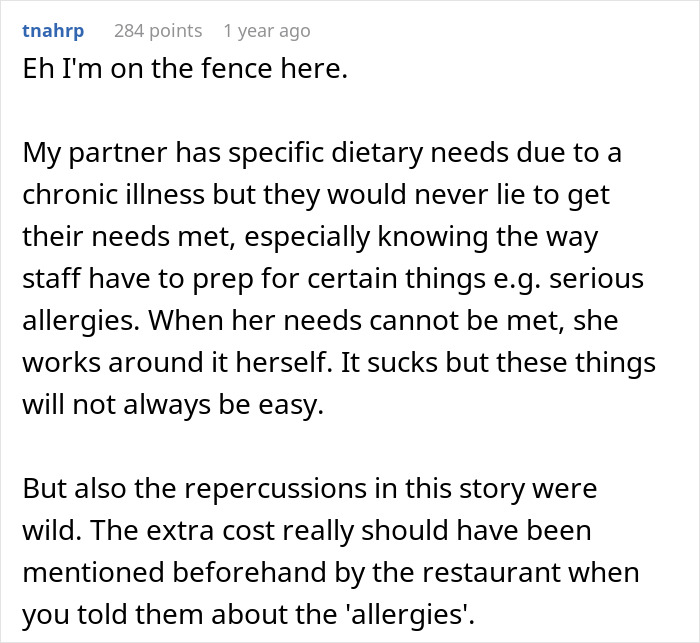Click the line starting 'staff have to prep'
This screenshot has height=643, width=700.
333,279
